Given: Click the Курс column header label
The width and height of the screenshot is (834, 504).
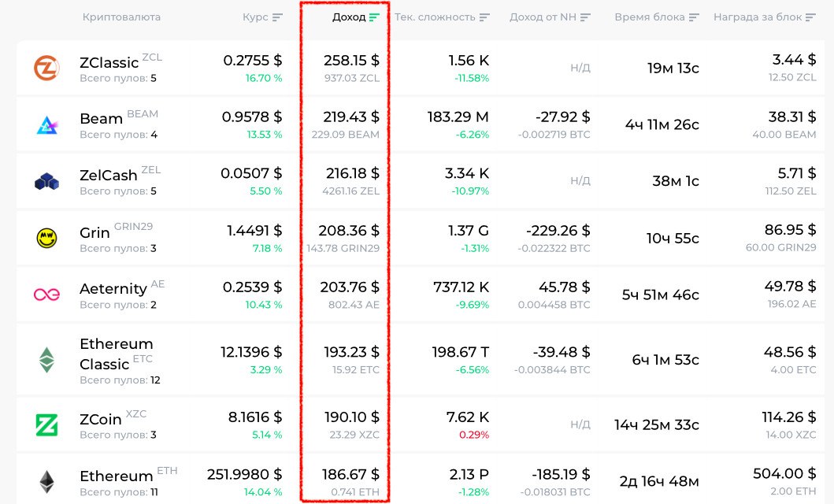Looking at the screenshot, I should (255, 17).
